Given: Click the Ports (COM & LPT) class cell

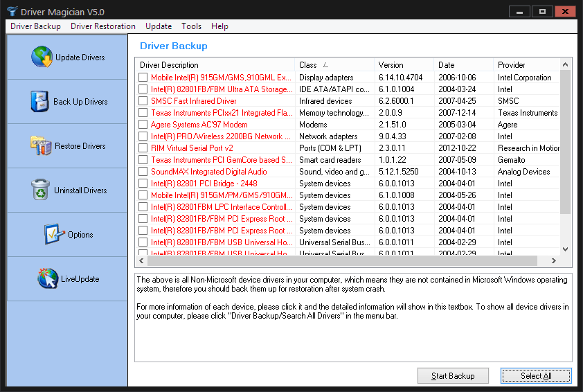Looking at the screenshot, I should (330, 148).
